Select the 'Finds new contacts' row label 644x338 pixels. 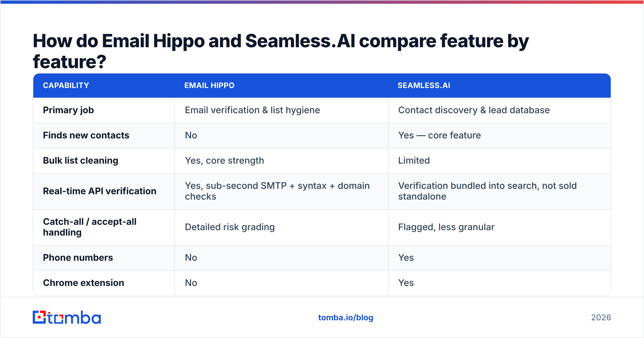coord(86,135)
